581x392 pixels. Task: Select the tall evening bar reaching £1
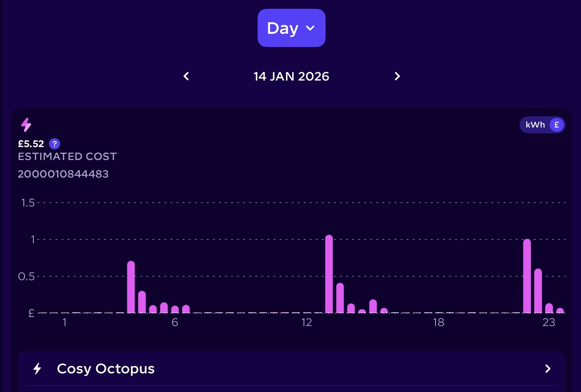527,276
